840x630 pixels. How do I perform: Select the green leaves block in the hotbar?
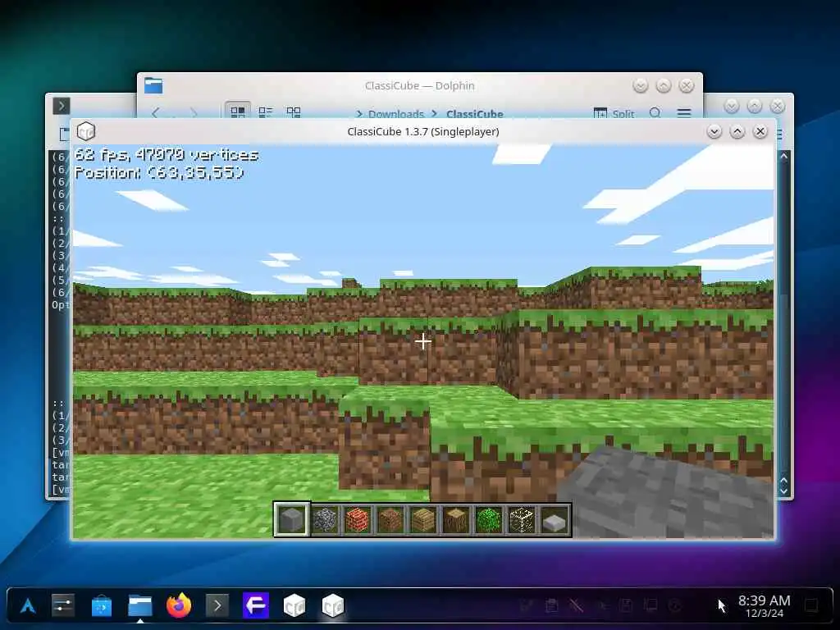pos(489,519)
